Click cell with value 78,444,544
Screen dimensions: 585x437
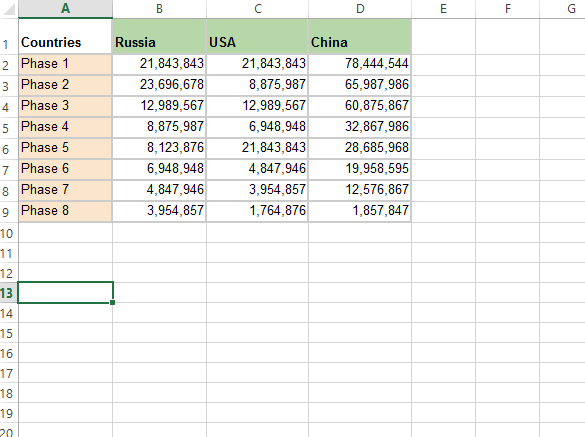pyautogui.click(x=360, y=65)
